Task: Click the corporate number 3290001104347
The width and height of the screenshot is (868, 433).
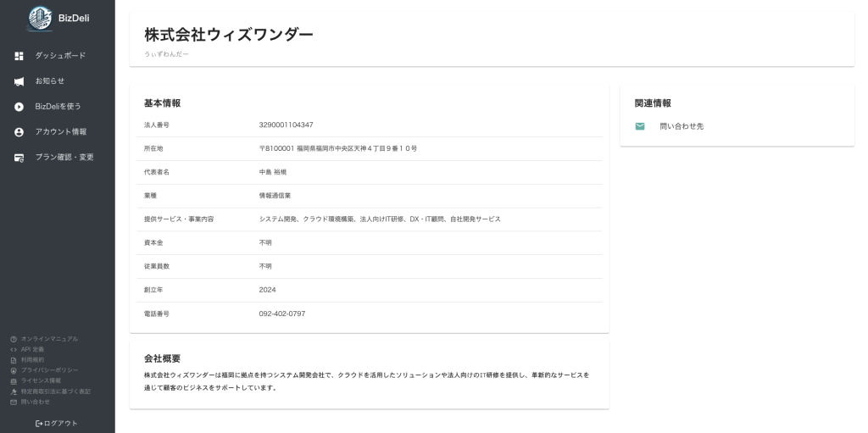Action: coord(287,125)
